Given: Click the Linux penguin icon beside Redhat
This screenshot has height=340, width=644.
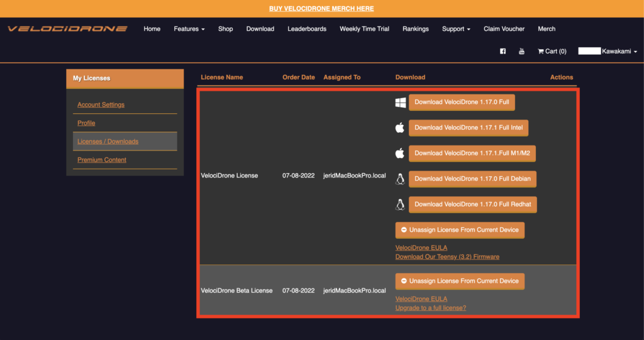Looking at the screenshot, I should 400,205.
